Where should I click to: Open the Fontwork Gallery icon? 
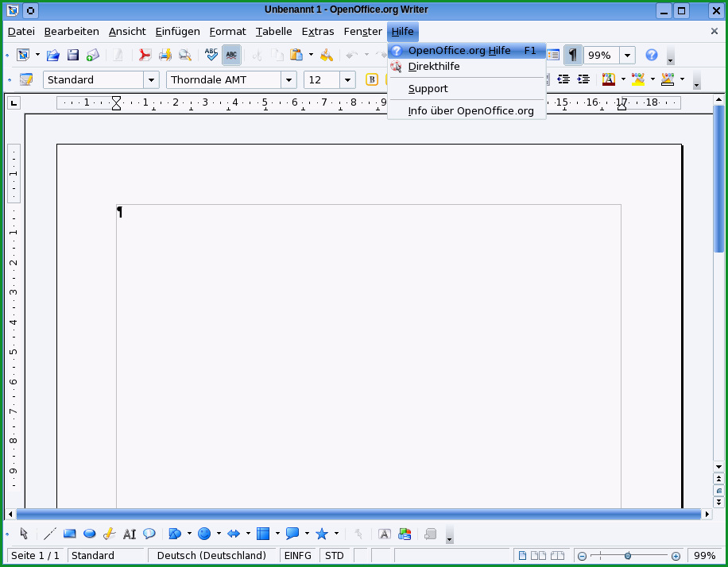[x=385, y=534]
